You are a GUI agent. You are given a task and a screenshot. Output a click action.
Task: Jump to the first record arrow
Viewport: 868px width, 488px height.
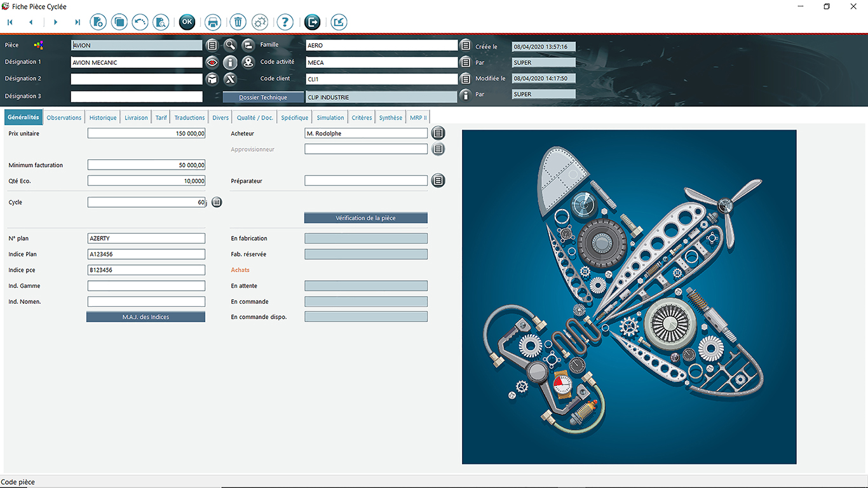click(10, 22)
